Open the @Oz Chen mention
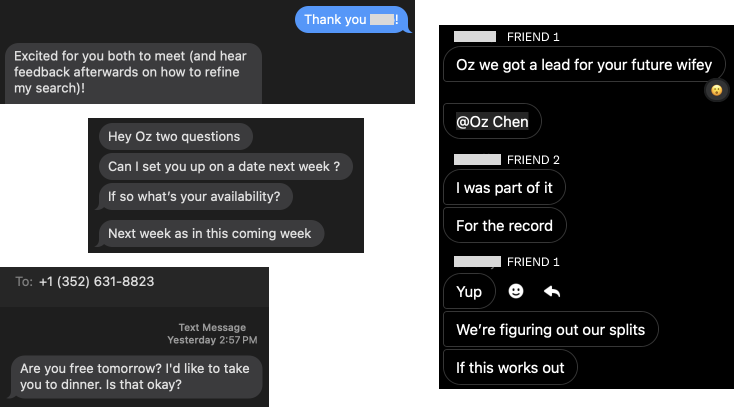This screenshot has width=734, height=407. tap(492, 122)
